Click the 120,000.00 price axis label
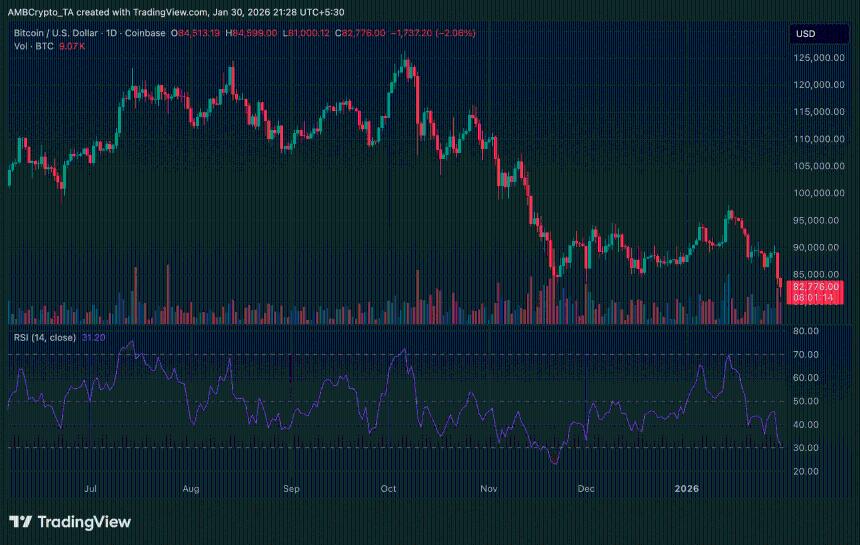This screenshot has height=545, width=860. (x=819, y=84)
